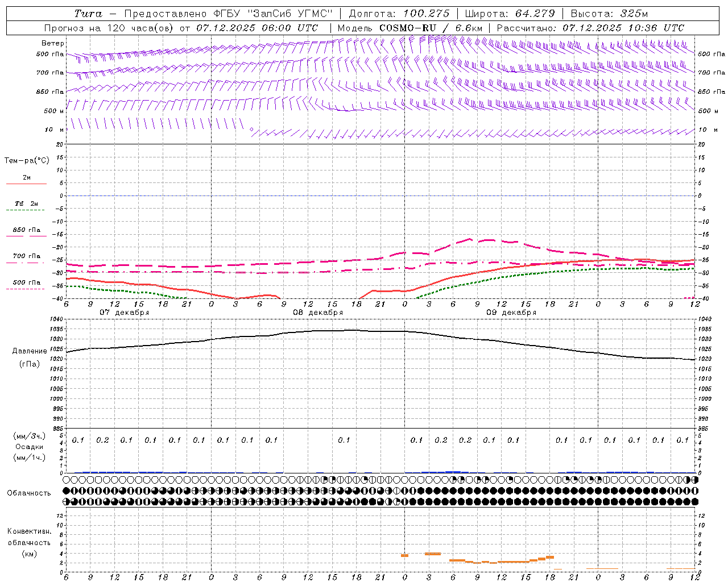Click the "(мм/1ч.)" precipitation unit label

(x=29, y=458)
